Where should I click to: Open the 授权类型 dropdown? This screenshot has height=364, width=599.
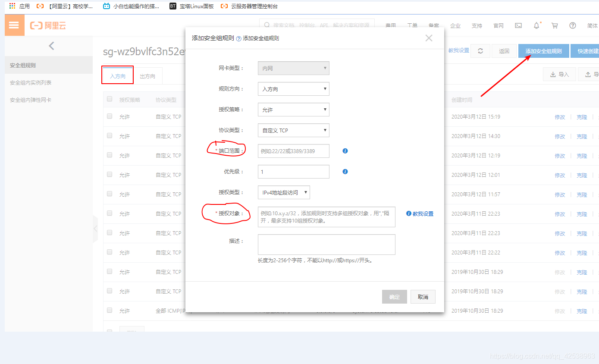(x=284, y=192)
